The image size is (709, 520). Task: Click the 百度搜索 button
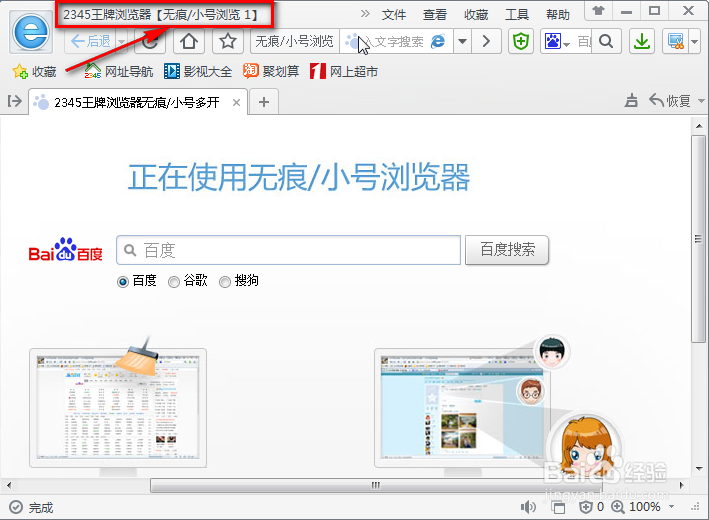[x=507, y=250]
